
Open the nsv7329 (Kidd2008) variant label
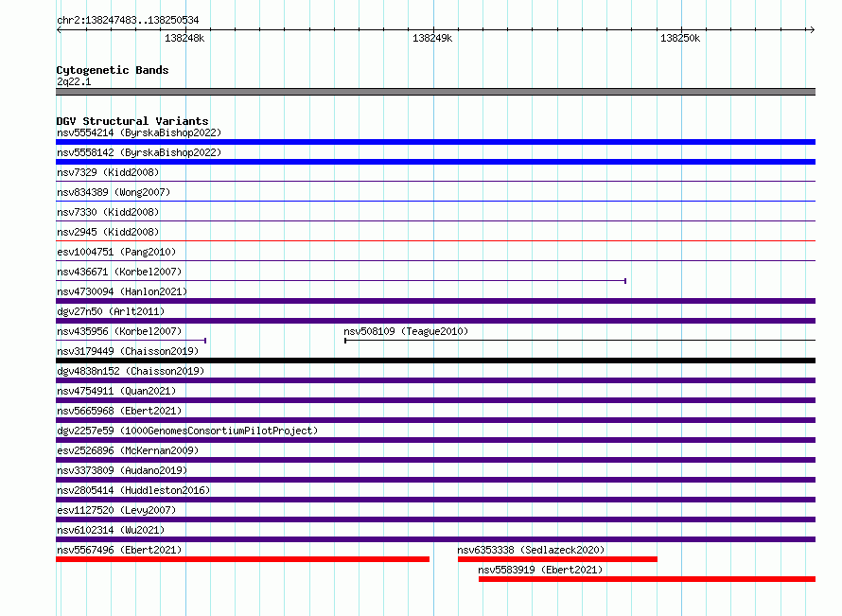point(108,172)
